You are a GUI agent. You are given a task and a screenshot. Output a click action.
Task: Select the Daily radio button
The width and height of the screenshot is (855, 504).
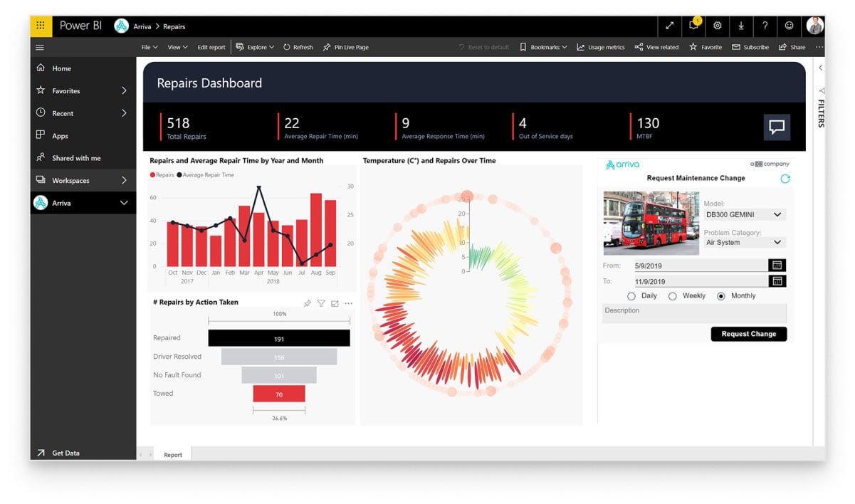click(x=631, y=296)
